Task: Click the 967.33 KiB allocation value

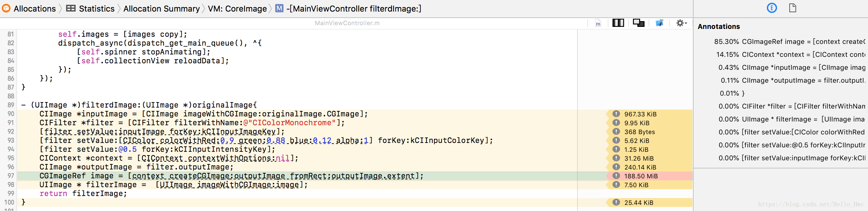Action: coord(640,114)
